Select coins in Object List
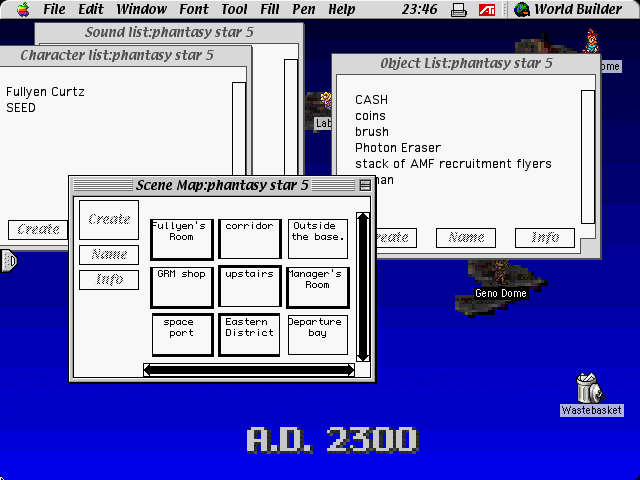640x480 pixels. click(370, 116)
